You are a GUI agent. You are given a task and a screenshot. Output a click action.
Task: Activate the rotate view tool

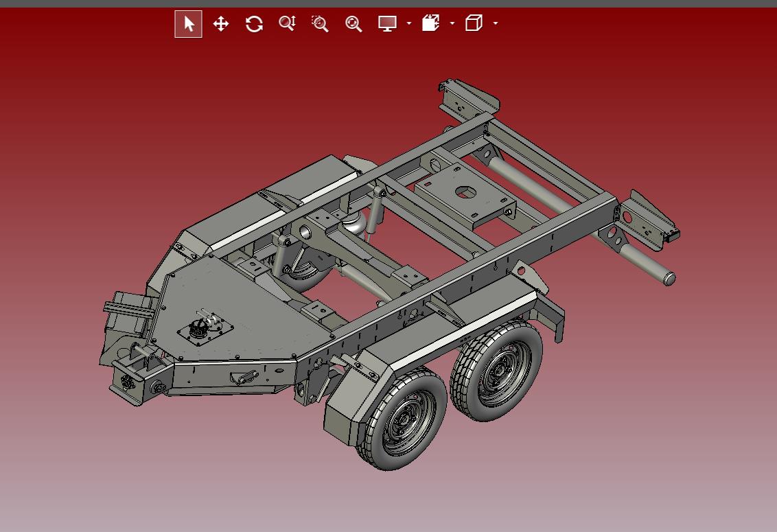254,24
